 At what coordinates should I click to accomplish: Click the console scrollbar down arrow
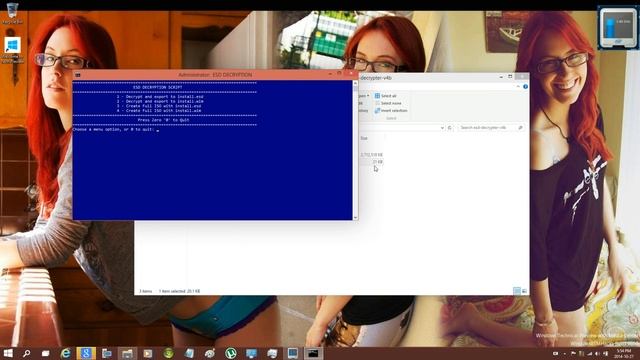(x=356, y=217)
